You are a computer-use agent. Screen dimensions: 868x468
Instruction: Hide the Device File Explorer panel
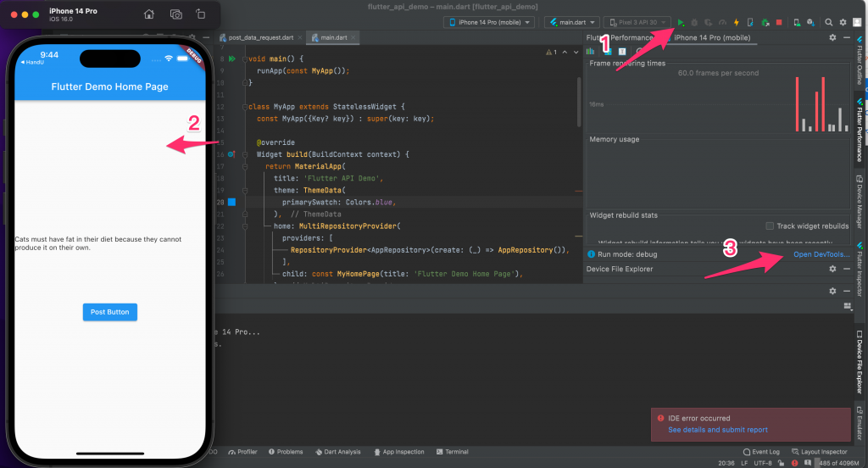(847, 269)
